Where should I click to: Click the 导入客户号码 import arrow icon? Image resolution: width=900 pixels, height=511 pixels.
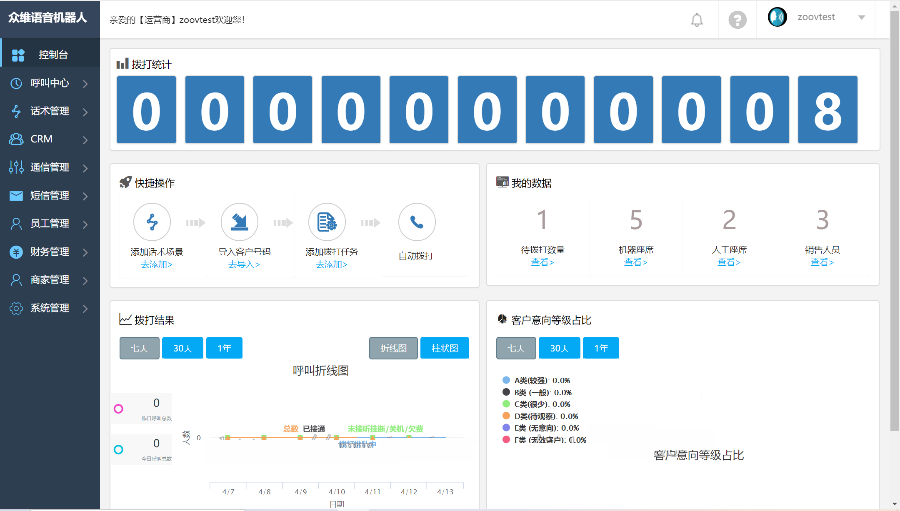tap(240, 221)
